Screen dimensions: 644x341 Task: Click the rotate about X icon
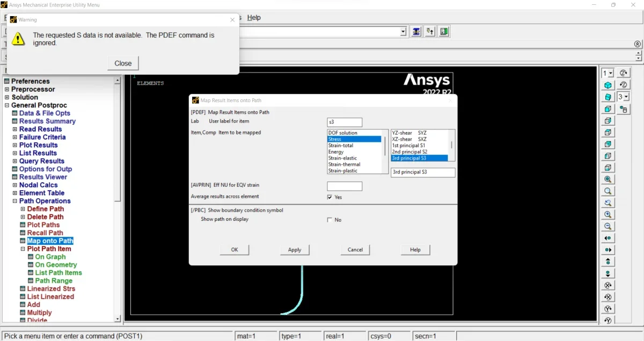pos(608,285)
